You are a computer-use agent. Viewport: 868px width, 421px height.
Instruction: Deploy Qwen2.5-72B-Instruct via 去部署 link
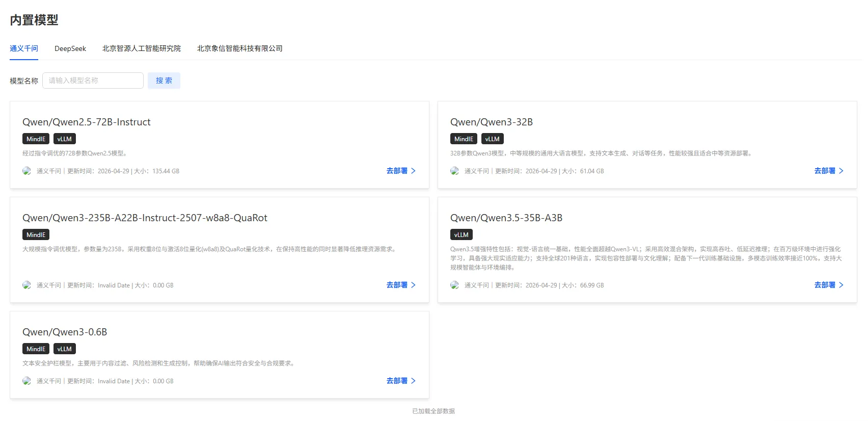pos(401,171)
